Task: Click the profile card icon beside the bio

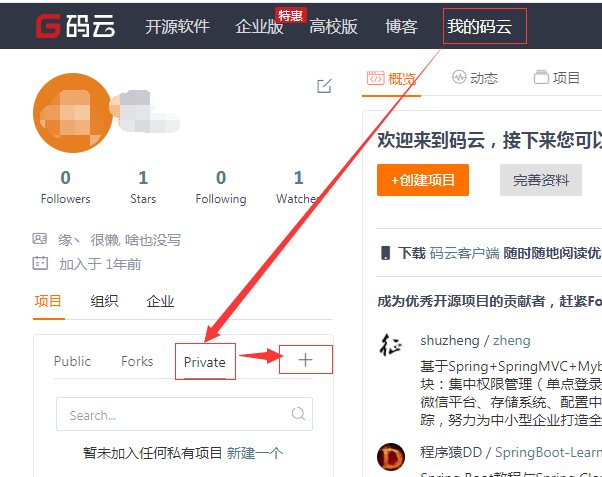Action: tap(40, 239)
